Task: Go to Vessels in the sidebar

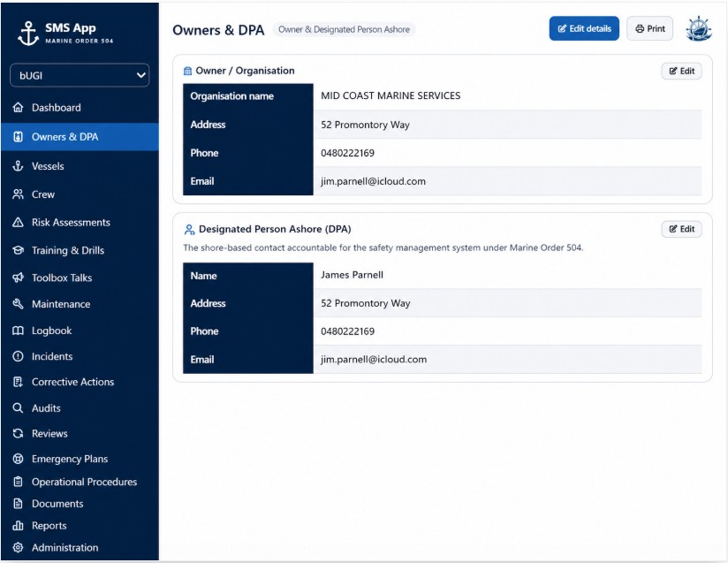Action: [x=80, y=166]
